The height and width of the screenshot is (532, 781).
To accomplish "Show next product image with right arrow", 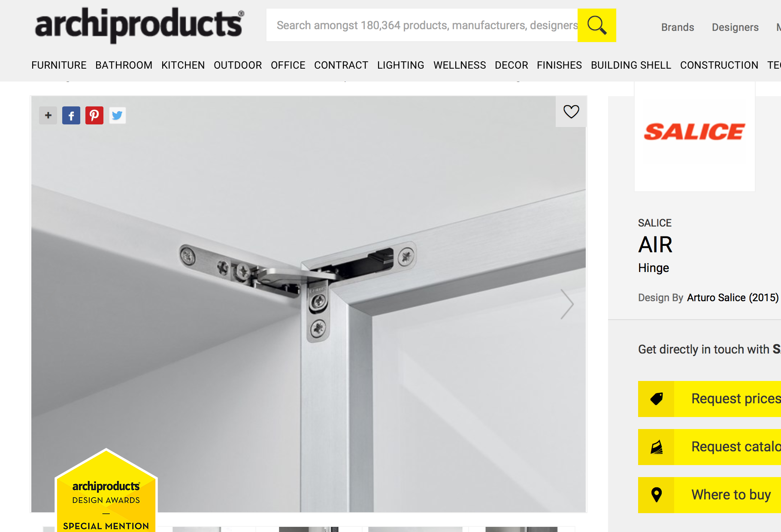I will pyautogui.click(x=567, y=304).
